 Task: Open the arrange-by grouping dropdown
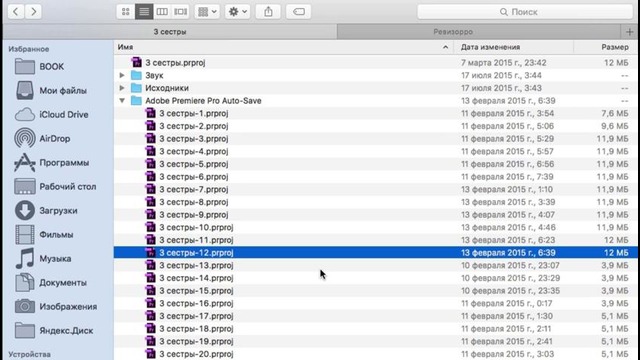[207, 11]
